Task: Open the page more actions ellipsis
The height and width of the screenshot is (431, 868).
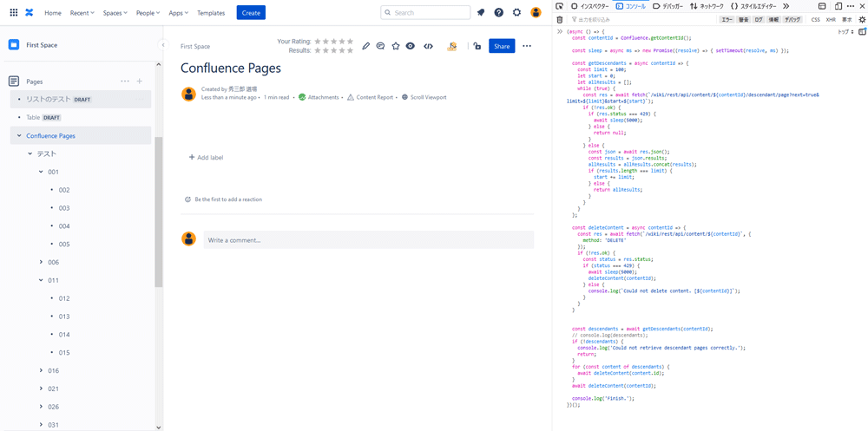Action: [527, 47]
